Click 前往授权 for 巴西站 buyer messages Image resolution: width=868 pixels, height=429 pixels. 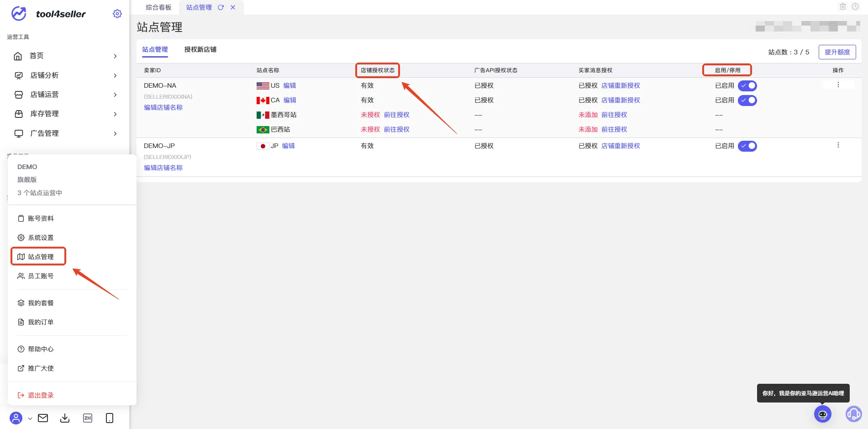(x=614, y=129)
